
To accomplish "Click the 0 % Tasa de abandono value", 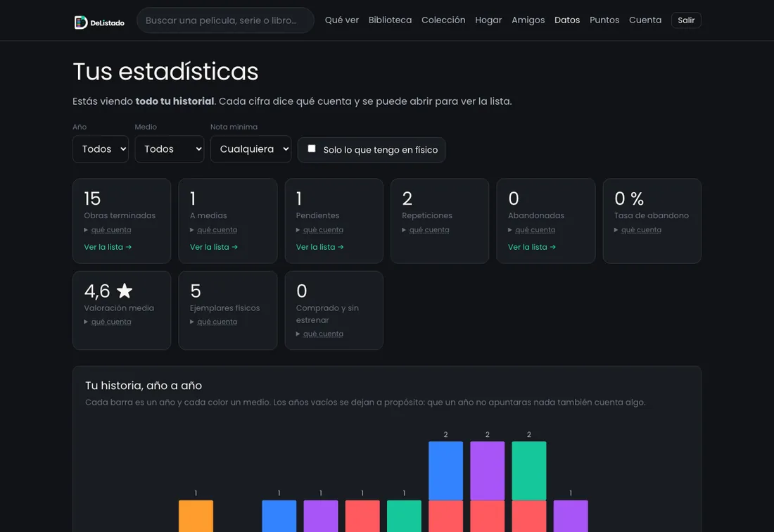I will [629, 199].
